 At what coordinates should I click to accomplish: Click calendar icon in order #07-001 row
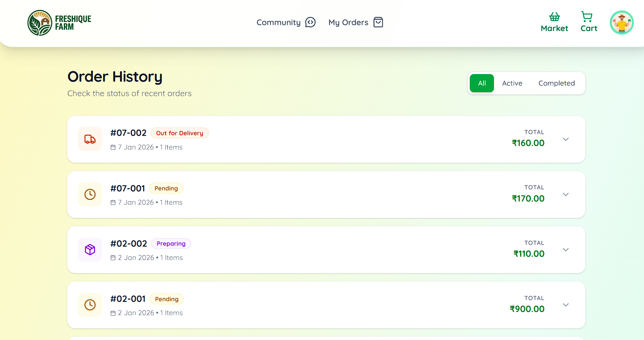click(113, 203)
